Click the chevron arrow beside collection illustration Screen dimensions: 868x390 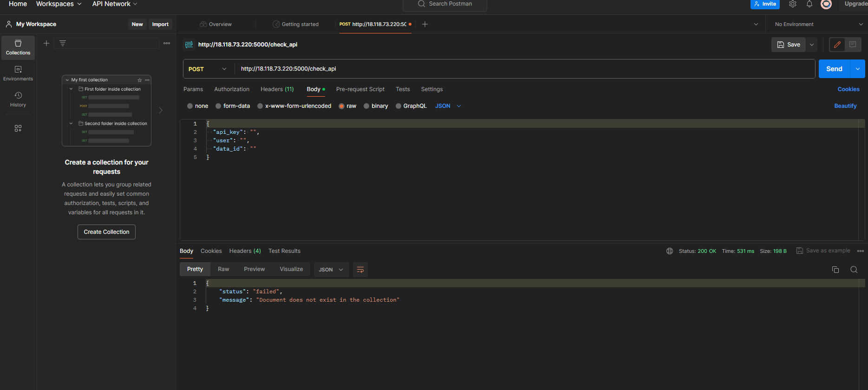tap(161, 110)
